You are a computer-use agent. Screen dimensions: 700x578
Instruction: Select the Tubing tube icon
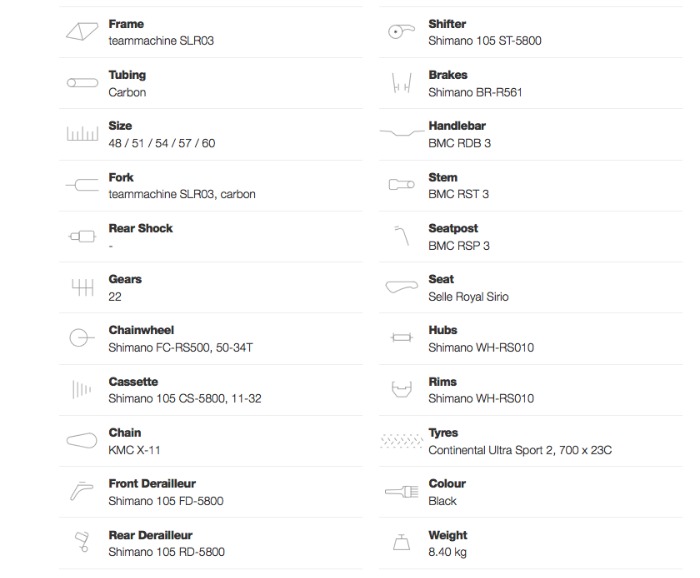(x=82, y=83)
